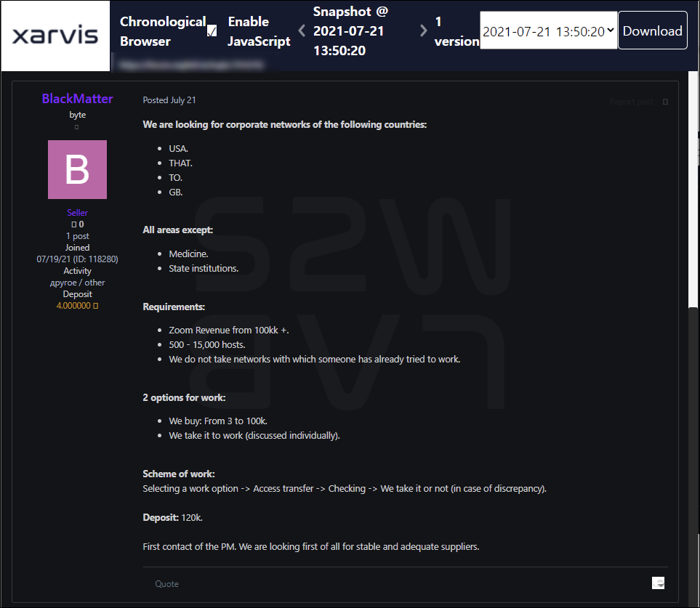Click the 'Medicine.' list item
The width and height of the screenshot is (700, 608).
pyautogui.click(x=188, y=254)
